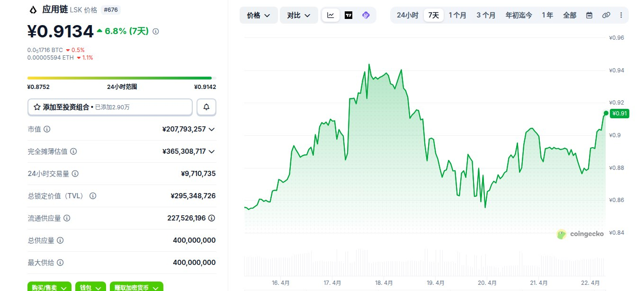Open the 赚取加密货币 dropdown button
The height and width of the screenshot is (291, 644).
(x=136, y=287)
